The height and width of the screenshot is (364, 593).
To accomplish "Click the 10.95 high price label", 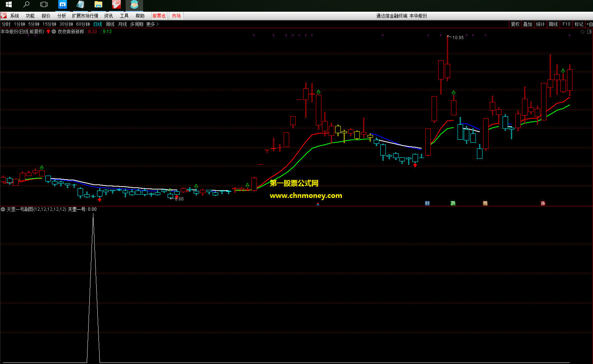I will pos(458,38).
